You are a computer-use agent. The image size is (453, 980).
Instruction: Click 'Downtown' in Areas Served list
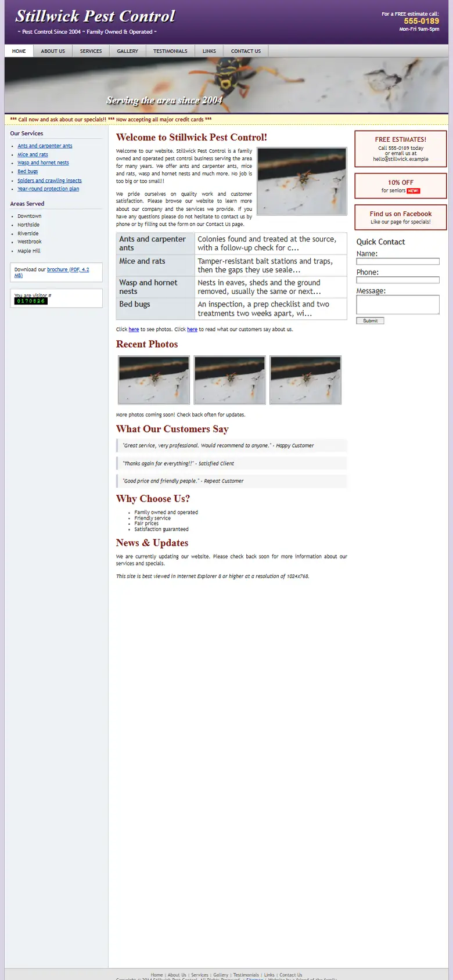click(x=29, y=216)
